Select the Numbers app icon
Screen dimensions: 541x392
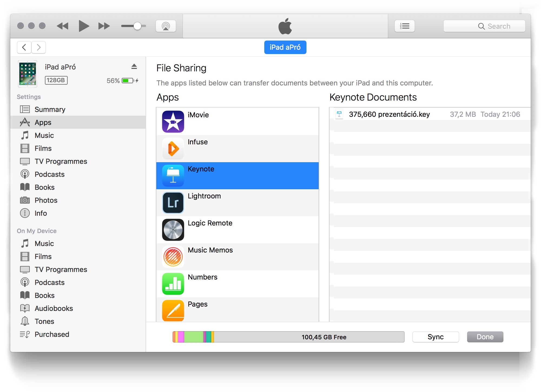point(173,284)
